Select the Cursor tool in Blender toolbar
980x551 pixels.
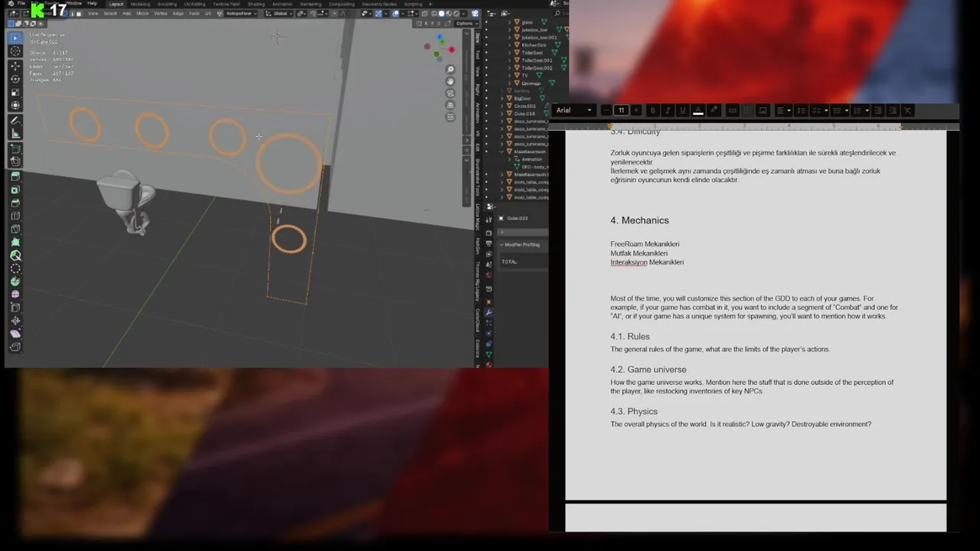click(x=15, y=51)
